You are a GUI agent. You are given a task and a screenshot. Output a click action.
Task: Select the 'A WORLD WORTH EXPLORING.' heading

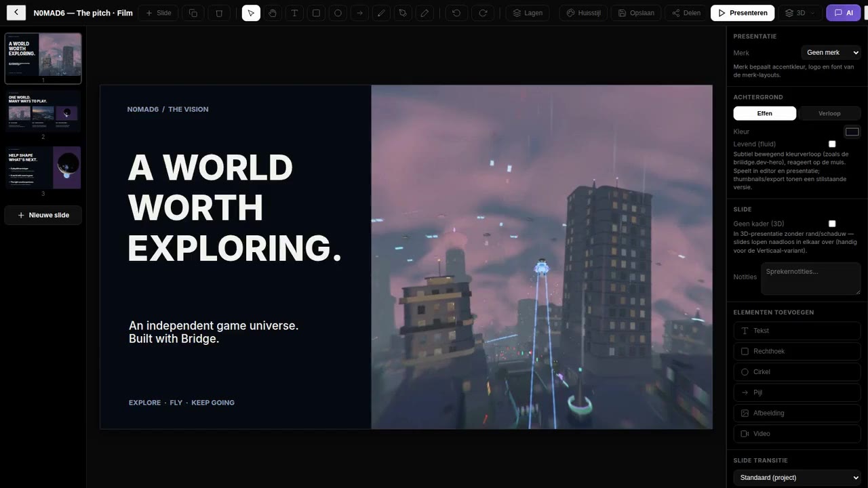pos(235,207)
